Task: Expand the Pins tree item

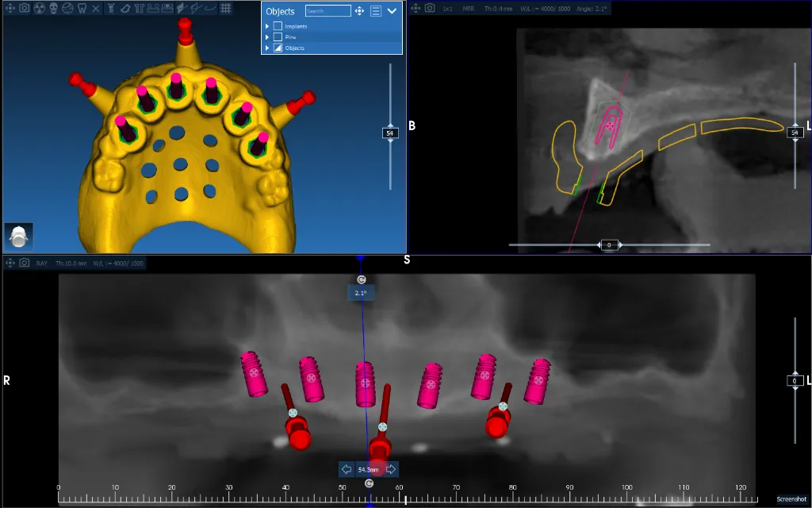Action: (x=266, y=37)
